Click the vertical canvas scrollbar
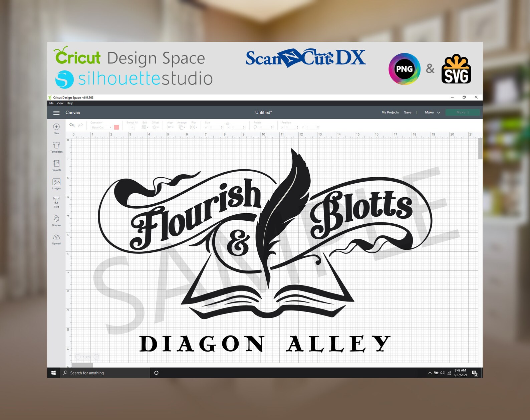The image size is (530, 420). (480, 149)
